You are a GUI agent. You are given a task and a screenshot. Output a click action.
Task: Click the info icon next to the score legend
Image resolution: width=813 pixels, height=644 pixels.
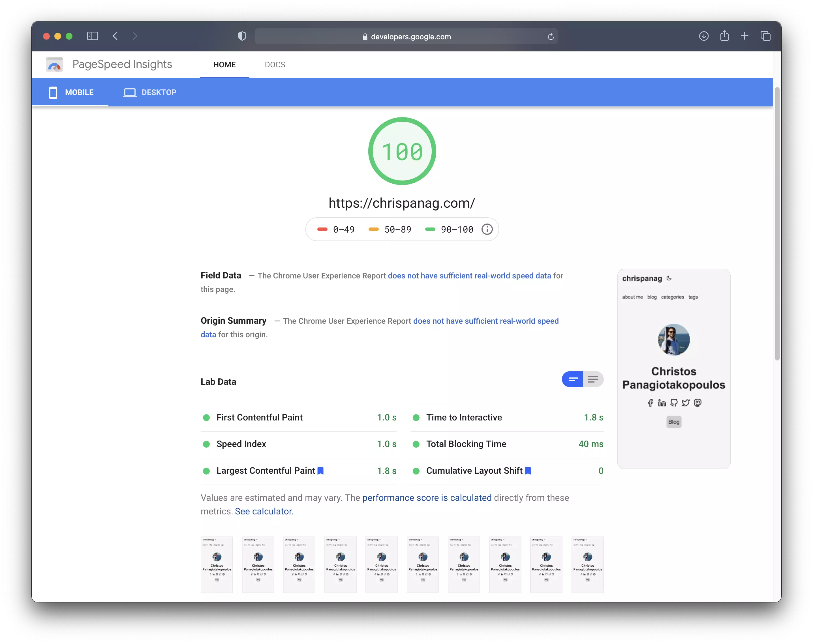pyautogui.click(x=487, y=229)
